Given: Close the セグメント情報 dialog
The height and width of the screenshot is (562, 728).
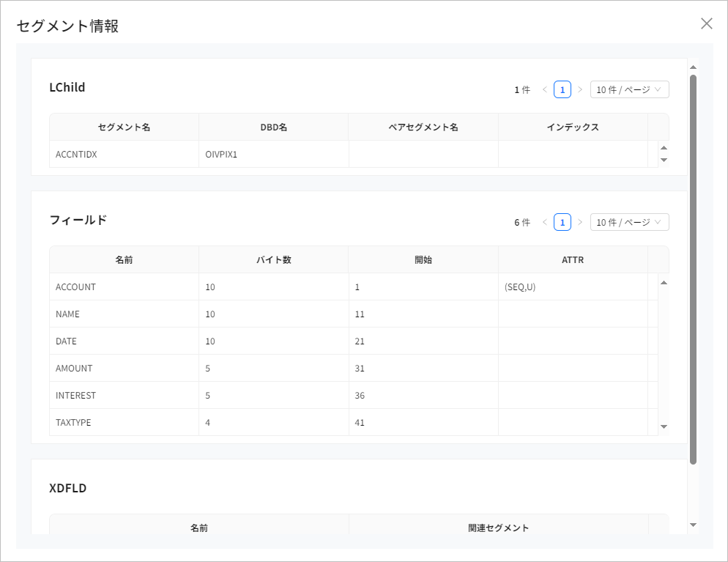Looking at the screenshot, I should [x=706, y=23].
